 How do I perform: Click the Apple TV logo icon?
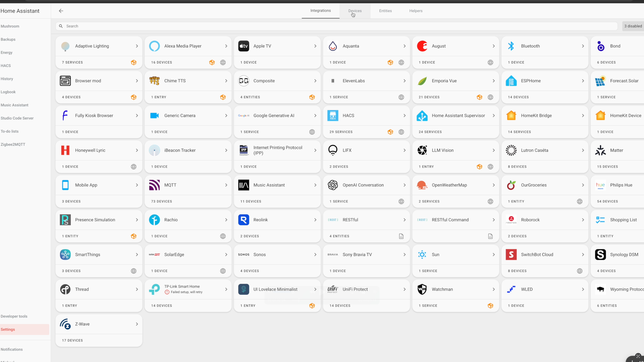point(244,46)
